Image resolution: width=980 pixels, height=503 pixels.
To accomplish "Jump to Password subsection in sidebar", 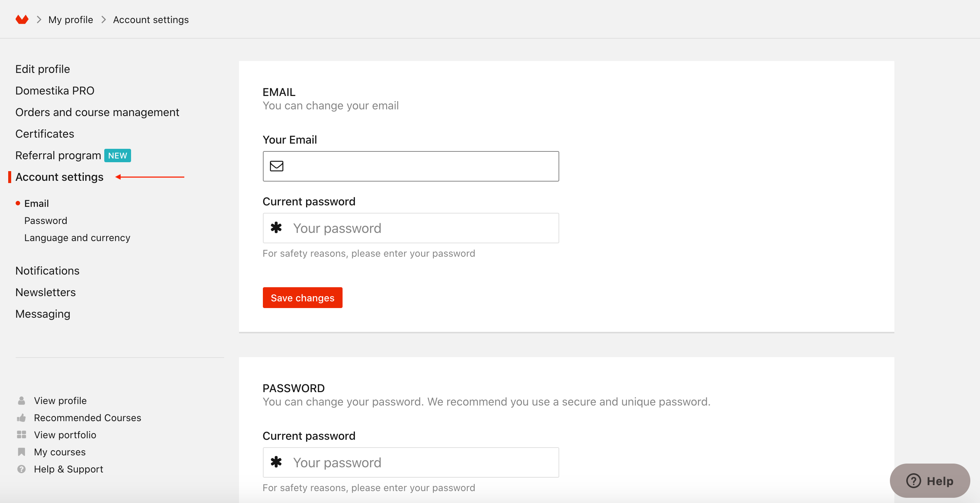I will [x=46, y=221].
